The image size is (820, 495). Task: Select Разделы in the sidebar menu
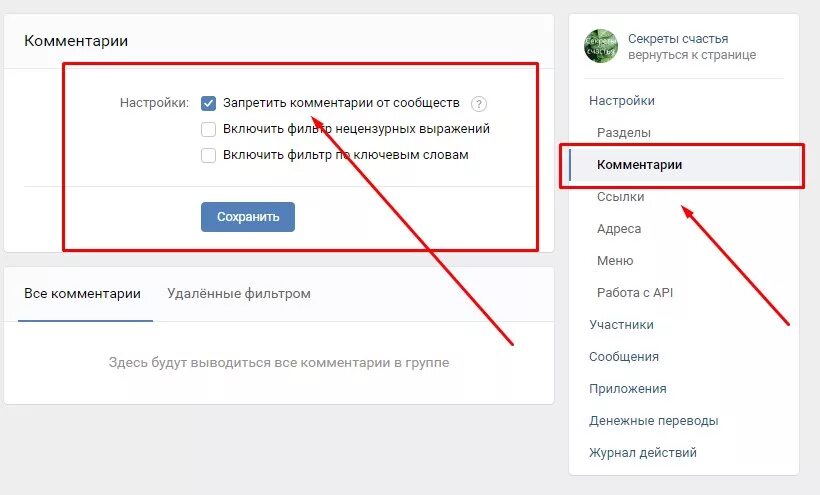click(x=624, y=133)
